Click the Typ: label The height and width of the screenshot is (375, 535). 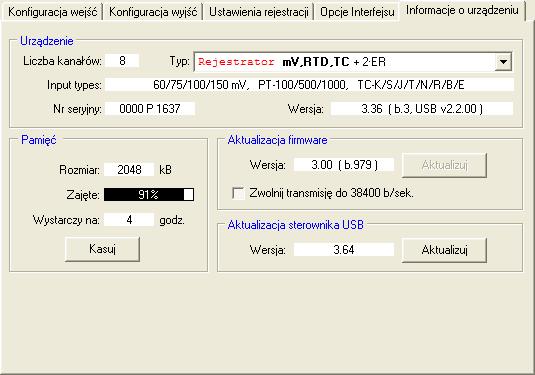179,61
